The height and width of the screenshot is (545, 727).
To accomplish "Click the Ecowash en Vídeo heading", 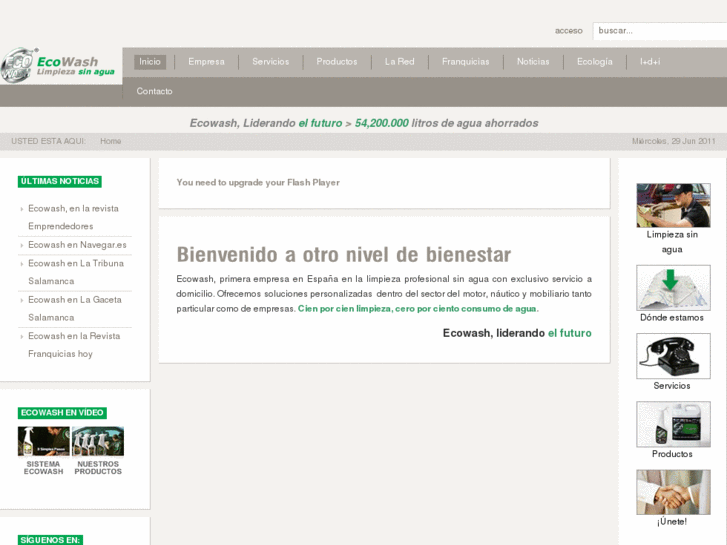I will [x=62, y=413].
